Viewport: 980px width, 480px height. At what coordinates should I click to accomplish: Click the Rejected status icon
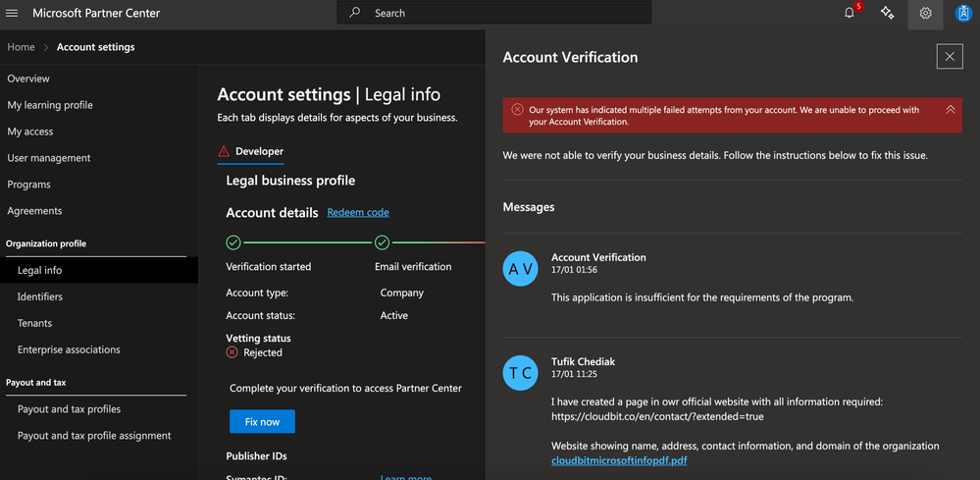coord(232,352)
